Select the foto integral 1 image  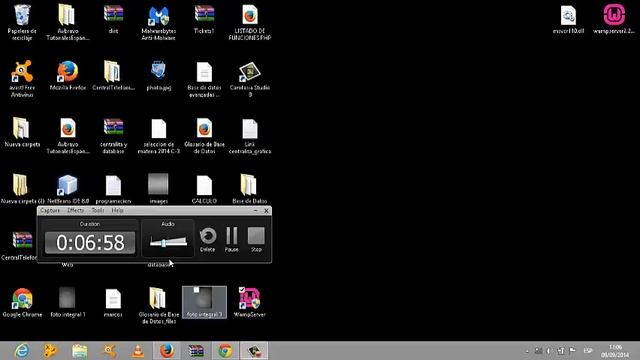68,302
